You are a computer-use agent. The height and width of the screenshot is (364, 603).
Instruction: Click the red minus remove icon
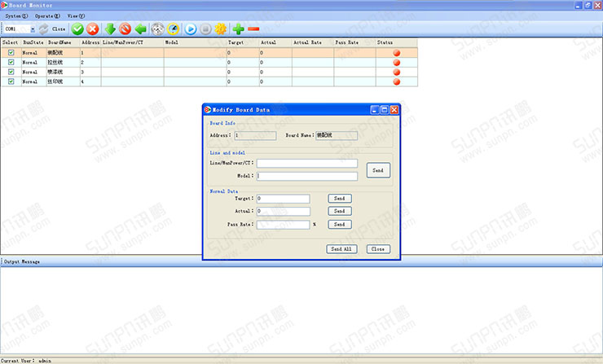253,29
